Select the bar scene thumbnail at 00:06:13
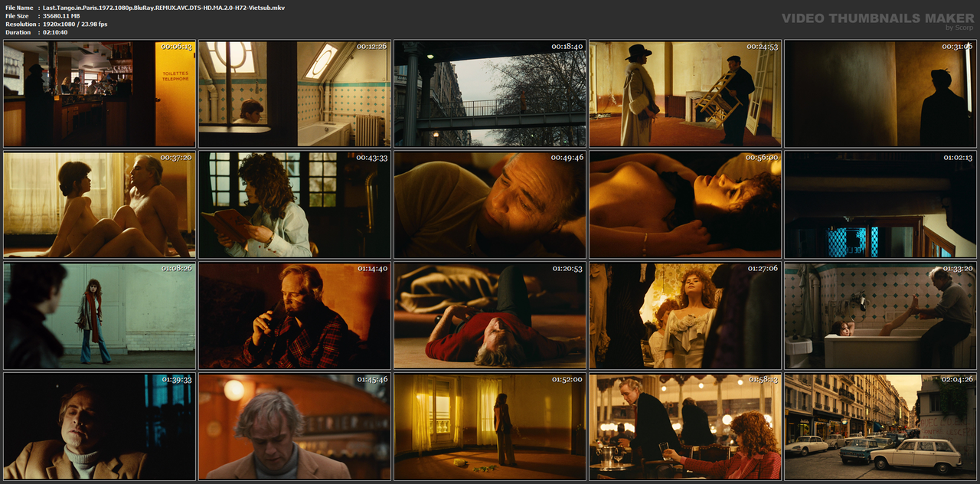Image resolution: width=980 pixels, height=484 pixels. [x=100, y=94]
